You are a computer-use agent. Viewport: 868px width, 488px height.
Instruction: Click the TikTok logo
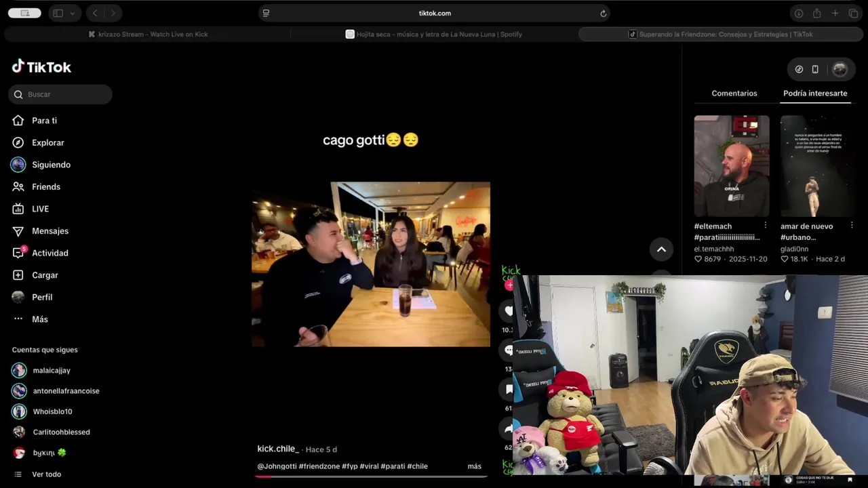point(41,66)
